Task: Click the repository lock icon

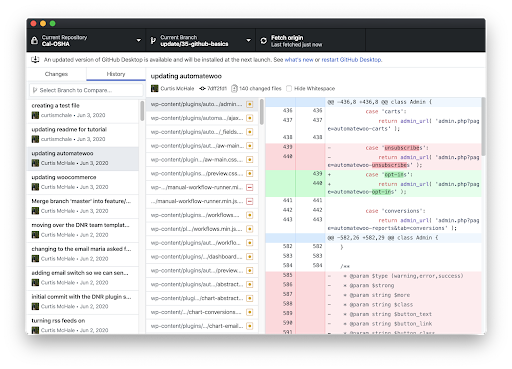Action: [x=34, y=40]
